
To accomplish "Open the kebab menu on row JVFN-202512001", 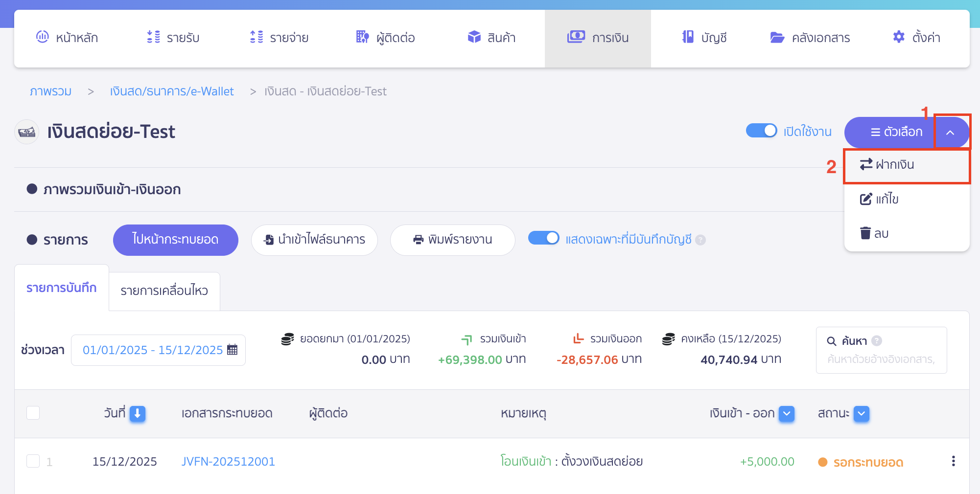I will tap(954, 461).
